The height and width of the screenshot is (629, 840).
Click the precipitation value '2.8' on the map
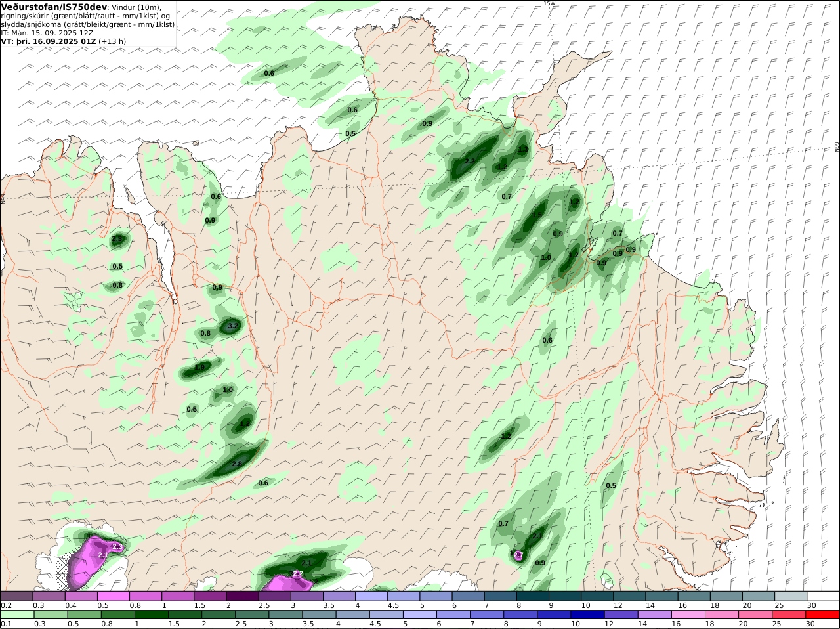[x=237, y=464]
